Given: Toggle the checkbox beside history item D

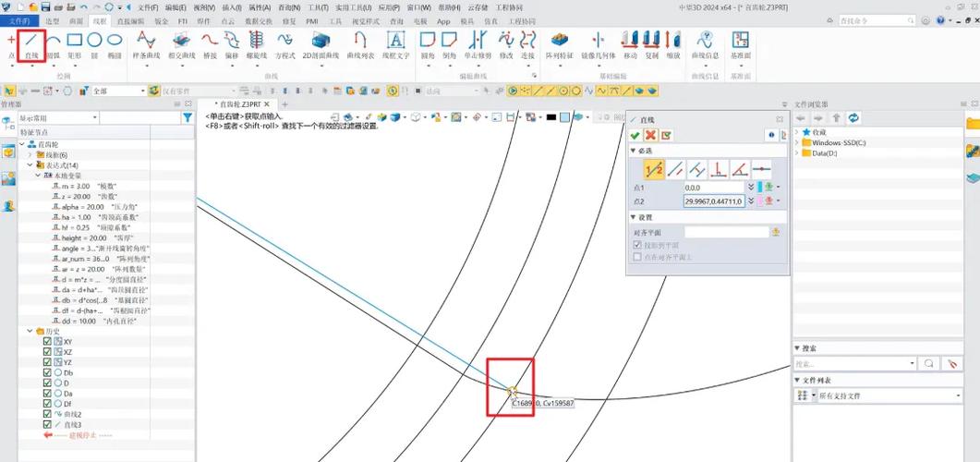Looking at the screenshot, I should coord(47,383).
